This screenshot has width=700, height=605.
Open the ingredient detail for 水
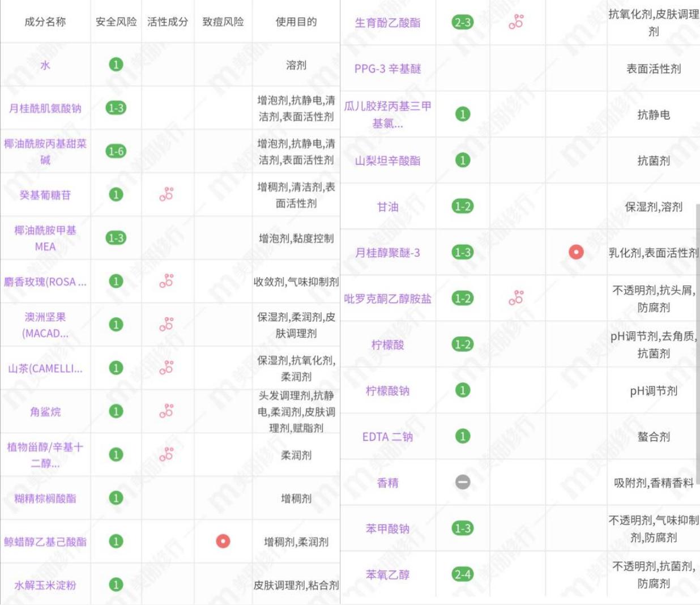(45, 64)
